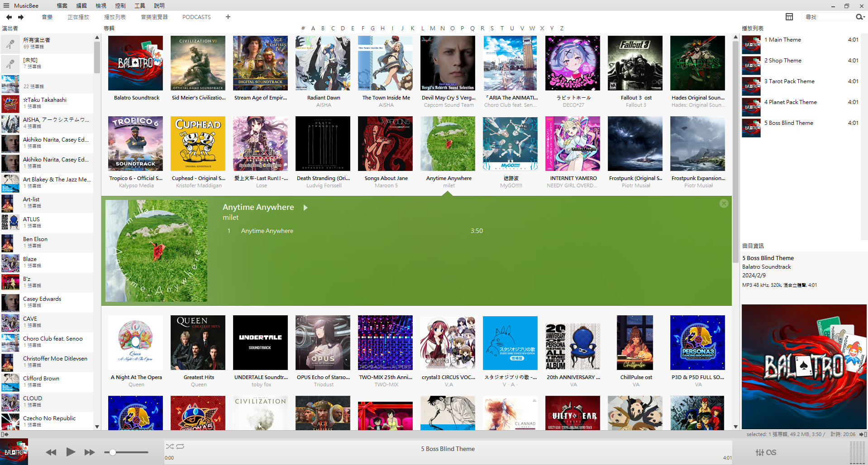This screenshot has width=868, height=465.
Task: Toggle shuffle mode
Action: 170,446
